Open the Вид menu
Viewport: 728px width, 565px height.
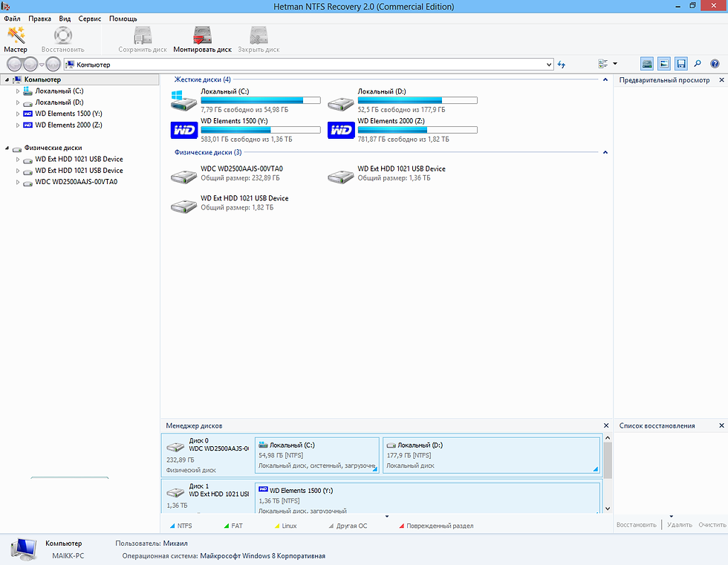65,19
